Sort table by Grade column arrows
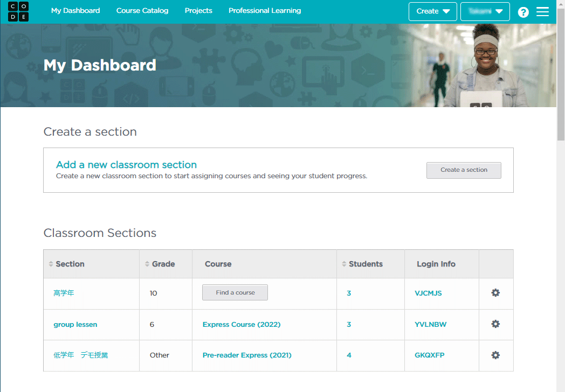 coord(147,264)
